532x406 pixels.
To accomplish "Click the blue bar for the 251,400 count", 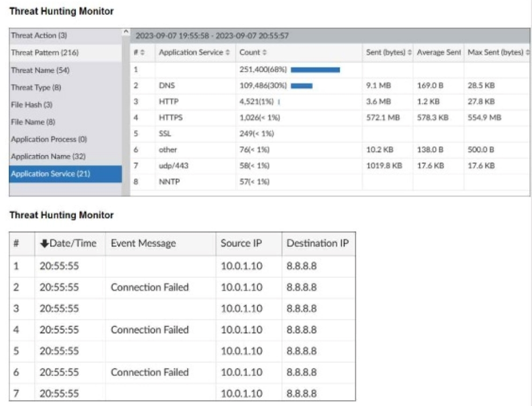I will [x=315, y=69].
